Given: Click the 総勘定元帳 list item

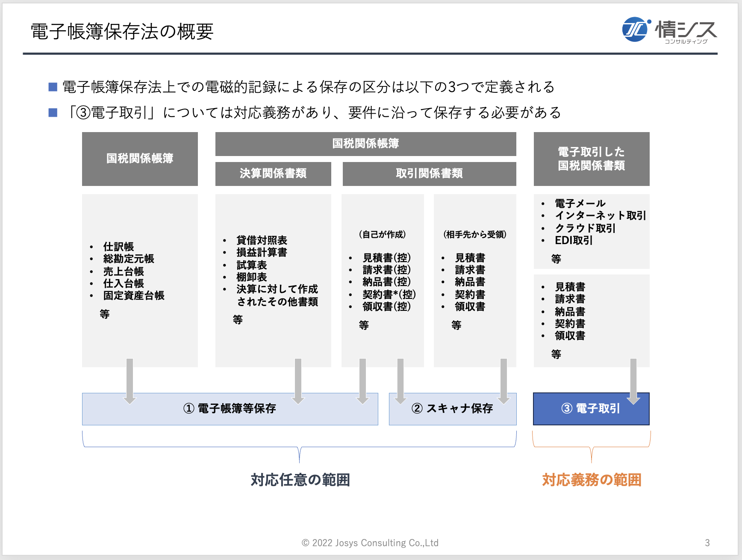Looking at the screenshot, I should click(x=129, y=259).
